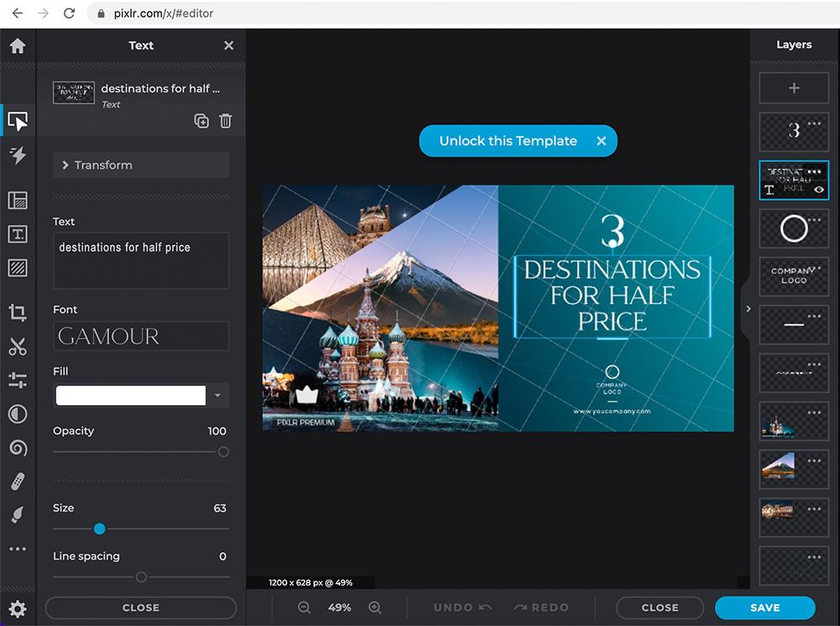Select the mountain photo layer thumbnail
This screenshot has width=840, height=626.
[x=794, y=470]
